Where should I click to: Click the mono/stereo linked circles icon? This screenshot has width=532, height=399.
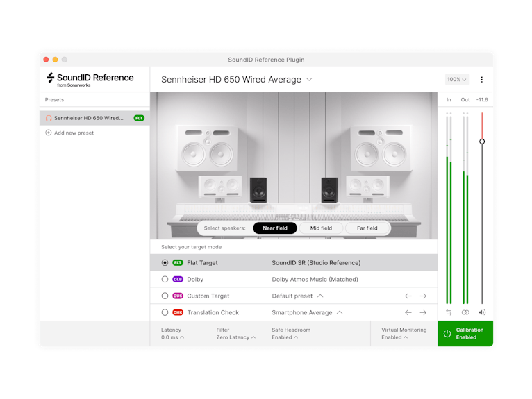465,312
